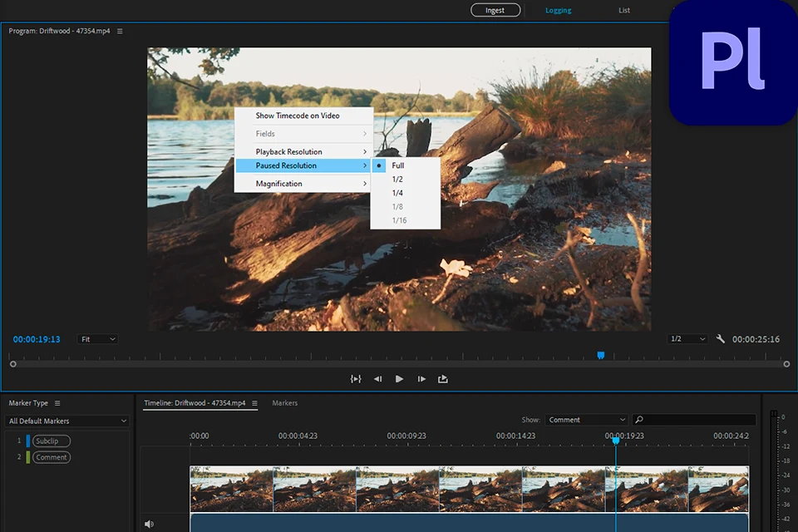
Task: Open the Program panel menu icon
Action: coord(120,31)
